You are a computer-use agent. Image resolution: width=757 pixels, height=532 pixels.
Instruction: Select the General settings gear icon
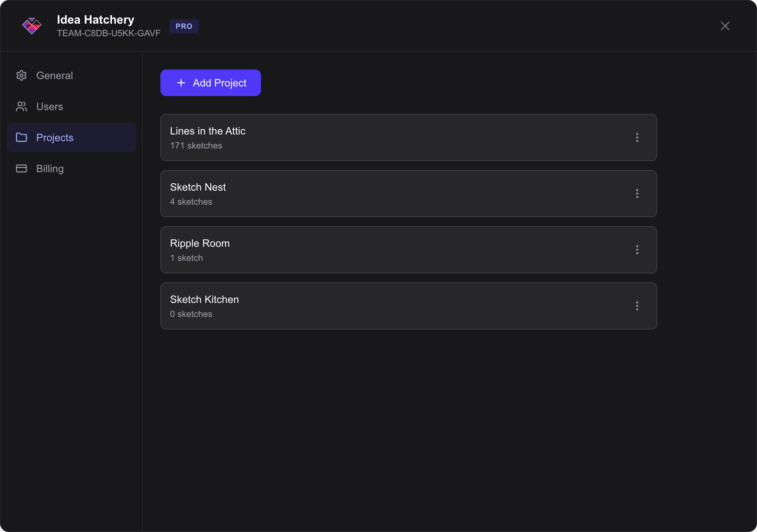tap(21, 75)
